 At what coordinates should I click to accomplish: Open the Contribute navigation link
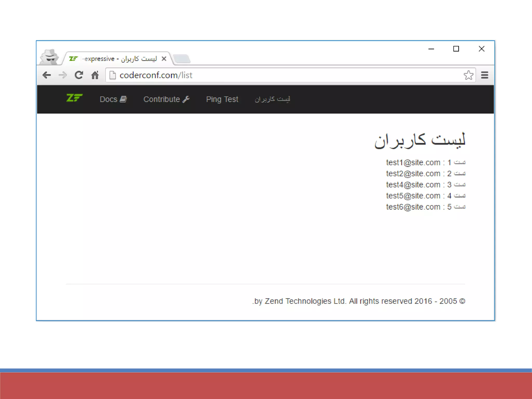click(x=166, y=99)
